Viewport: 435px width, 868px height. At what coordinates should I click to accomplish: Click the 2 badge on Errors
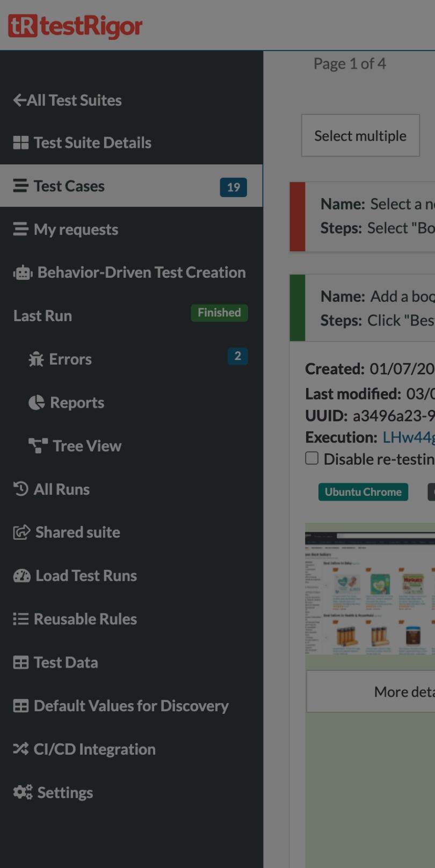tap(238, 356)
